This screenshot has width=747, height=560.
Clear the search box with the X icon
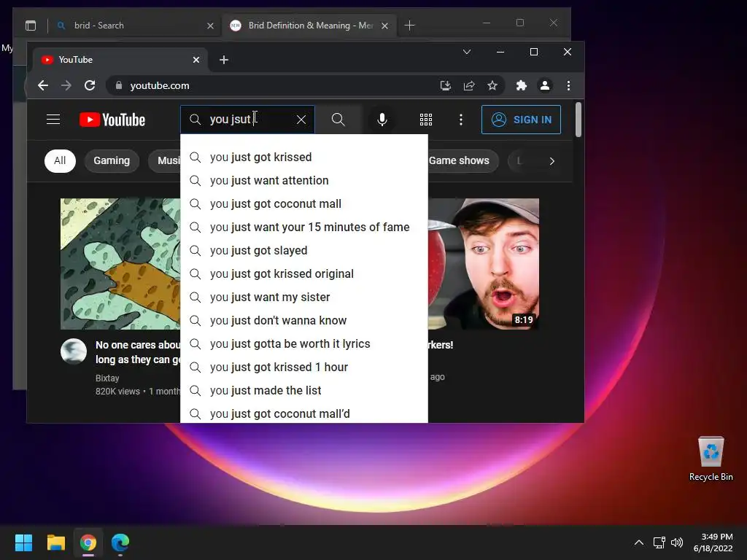[x=301, y=120]
